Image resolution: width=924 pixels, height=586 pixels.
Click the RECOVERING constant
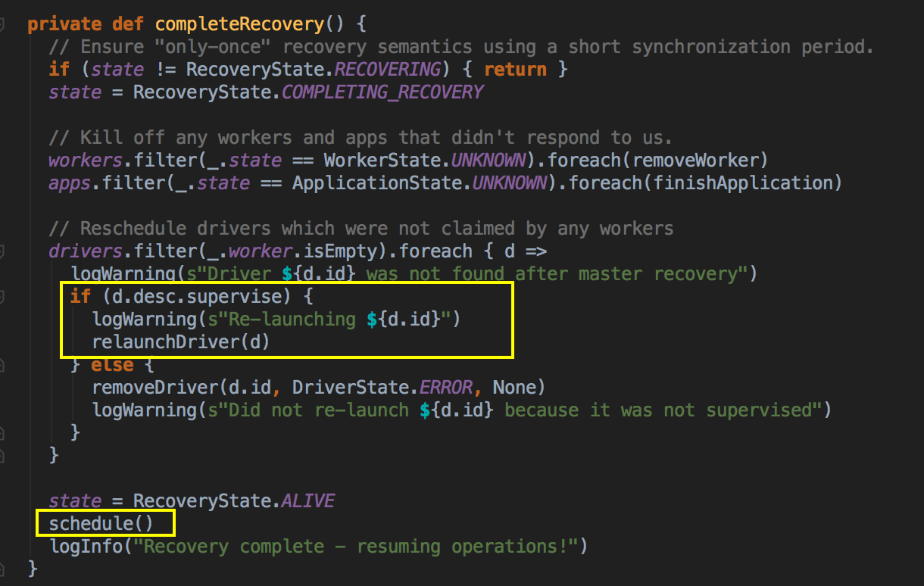click(386, 70)
